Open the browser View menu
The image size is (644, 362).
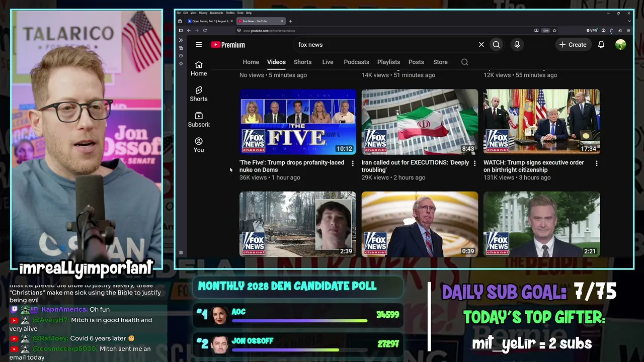[x=193, y=13]
